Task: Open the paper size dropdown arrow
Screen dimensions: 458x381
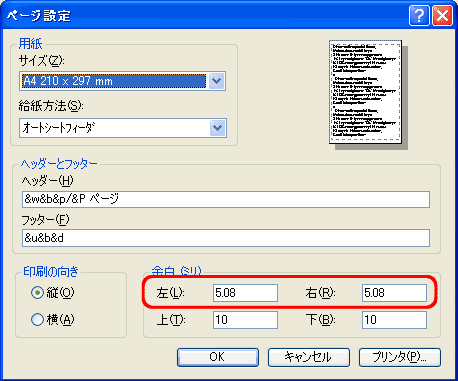Action: pyautogui.click(x=217, y=81)
